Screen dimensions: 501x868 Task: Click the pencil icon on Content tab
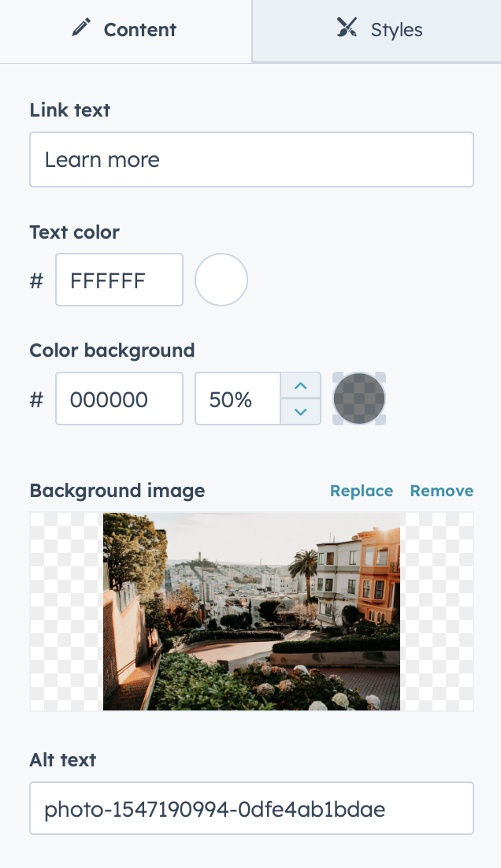coord(81,27)
